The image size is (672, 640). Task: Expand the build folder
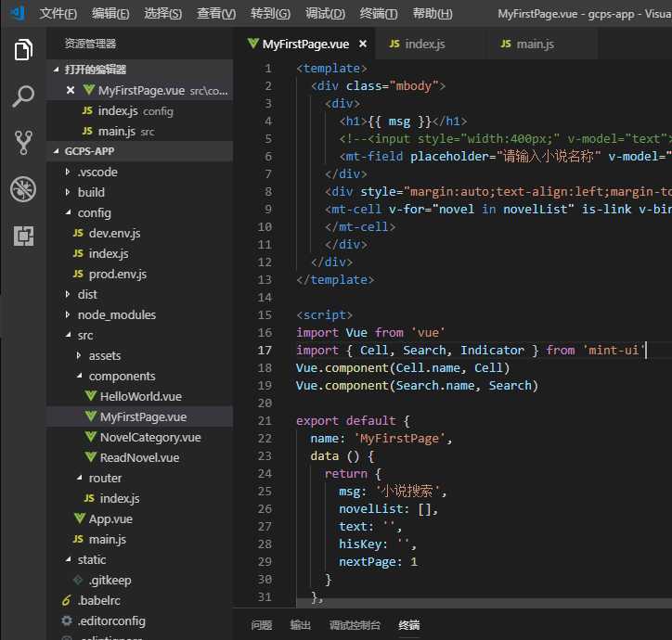[x=68, y=192]
